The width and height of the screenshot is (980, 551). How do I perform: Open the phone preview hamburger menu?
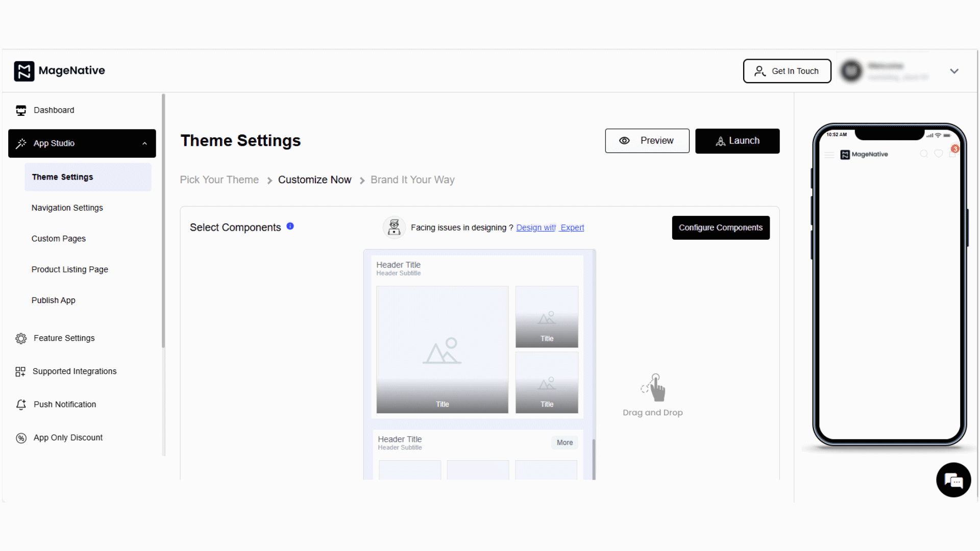point(829,155)
